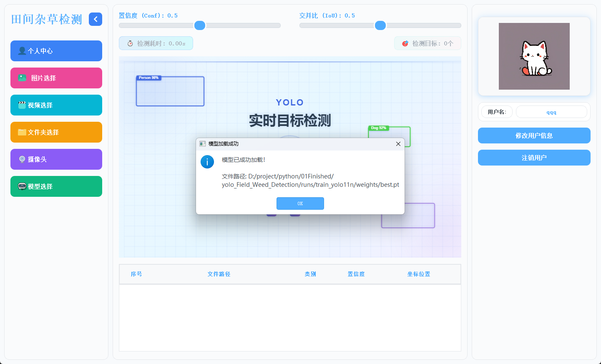The width and height of the screenshot is (601, 364).
Task: Close the 模型加载成功 dialog
Action: (398, 144)
